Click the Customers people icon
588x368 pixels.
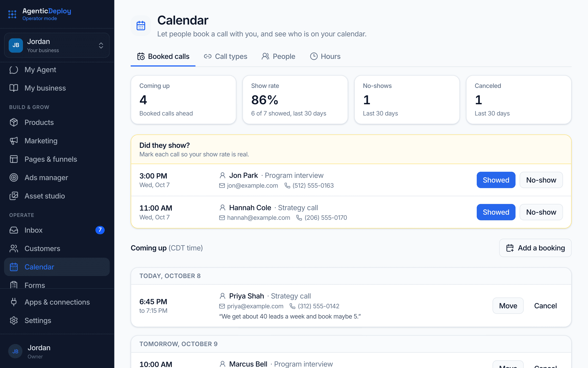[x=14, y=248]
